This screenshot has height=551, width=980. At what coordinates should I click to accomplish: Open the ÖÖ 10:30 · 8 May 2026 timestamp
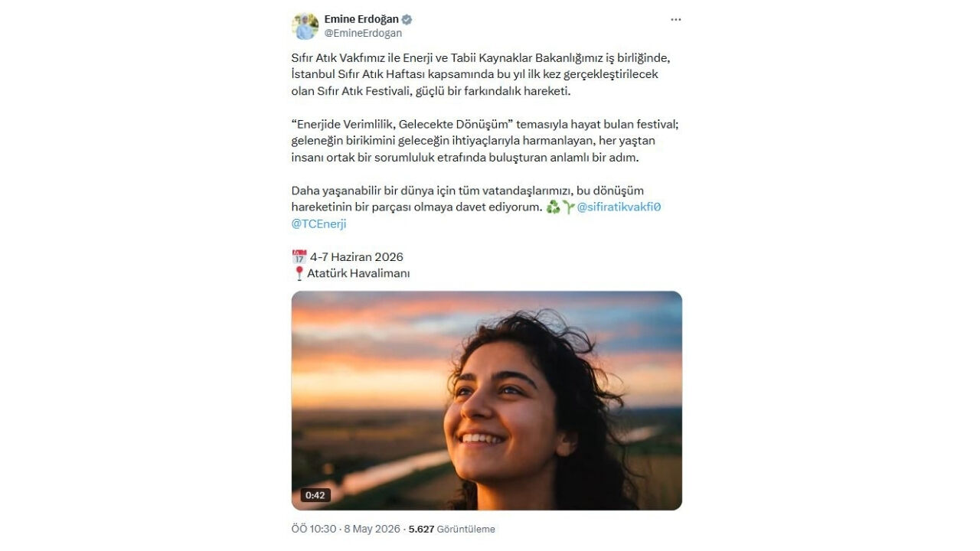point(345,529)
